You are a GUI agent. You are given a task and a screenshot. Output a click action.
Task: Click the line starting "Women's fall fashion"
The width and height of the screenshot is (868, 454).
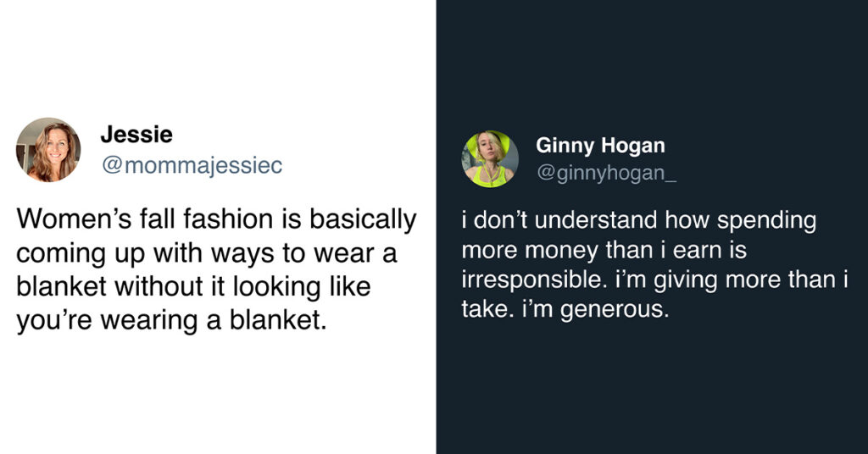tap(216, 219)
